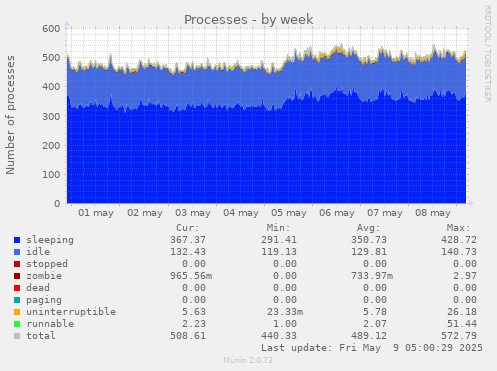Click runnable minimum value 1.00
The image size is (497, 371).
pyautogui.click(x=285, y=324)
